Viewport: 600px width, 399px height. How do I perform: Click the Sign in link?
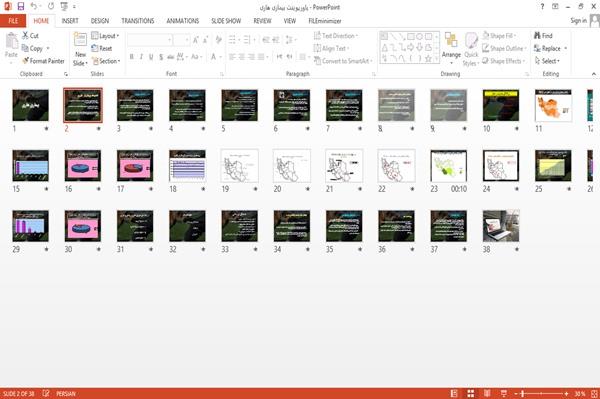pos(578,21)
